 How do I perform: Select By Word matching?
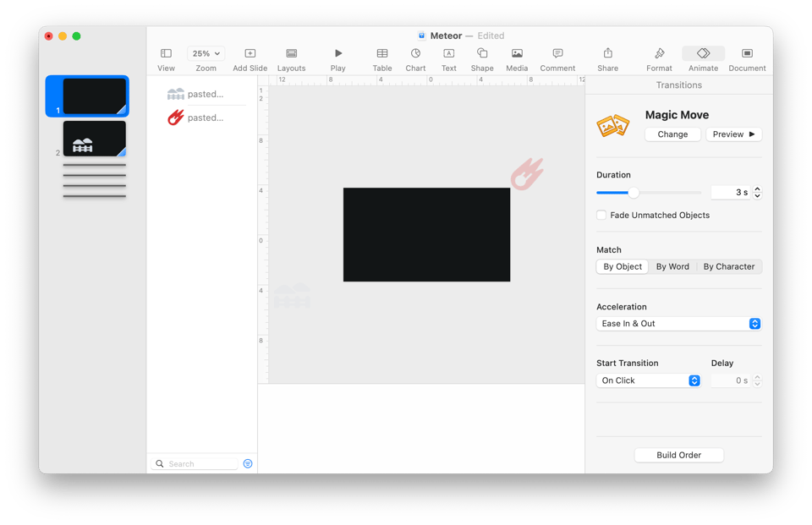pyautogui.click(x=672, y=265)
